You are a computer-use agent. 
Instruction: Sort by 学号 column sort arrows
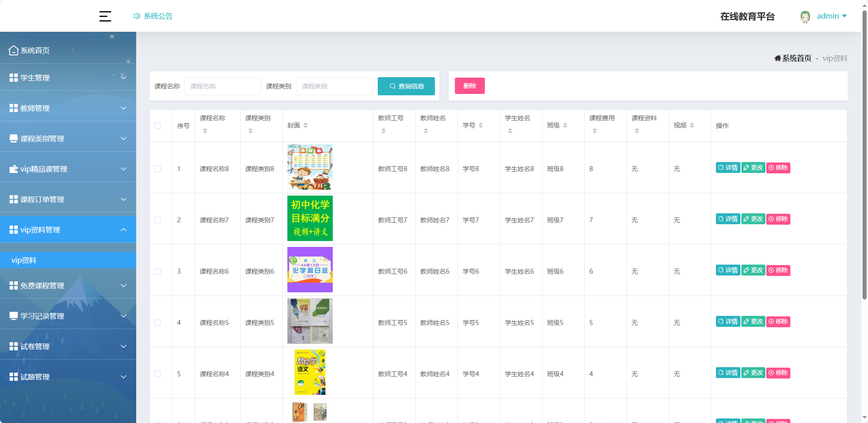[x=481, y=125]
